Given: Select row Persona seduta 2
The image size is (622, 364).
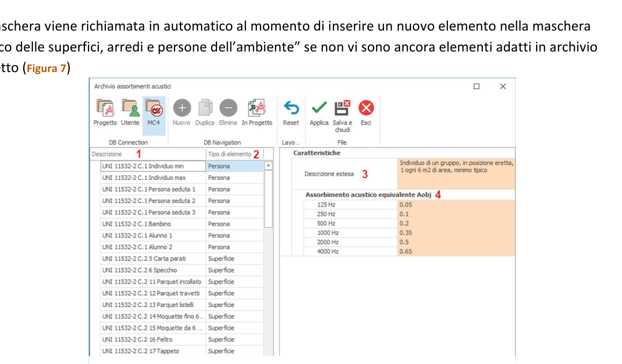Looking at the screenshot, I should point(153,201).
